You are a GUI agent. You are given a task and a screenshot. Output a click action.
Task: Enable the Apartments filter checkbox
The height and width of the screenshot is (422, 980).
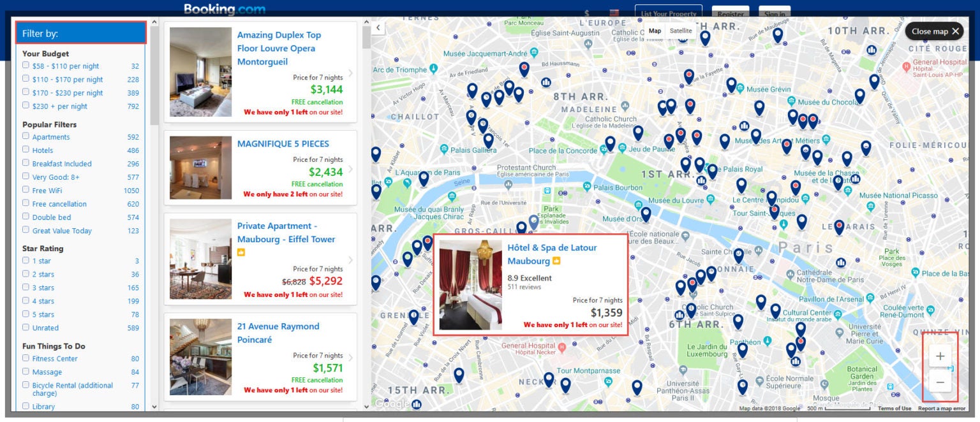tap(26, 136)
